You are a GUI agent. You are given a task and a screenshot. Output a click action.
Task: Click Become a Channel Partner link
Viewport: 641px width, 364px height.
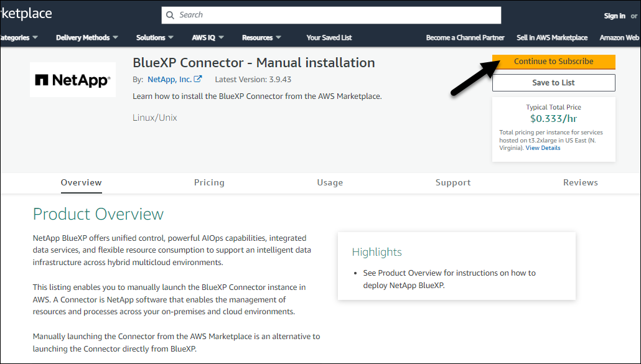[466, 37]
